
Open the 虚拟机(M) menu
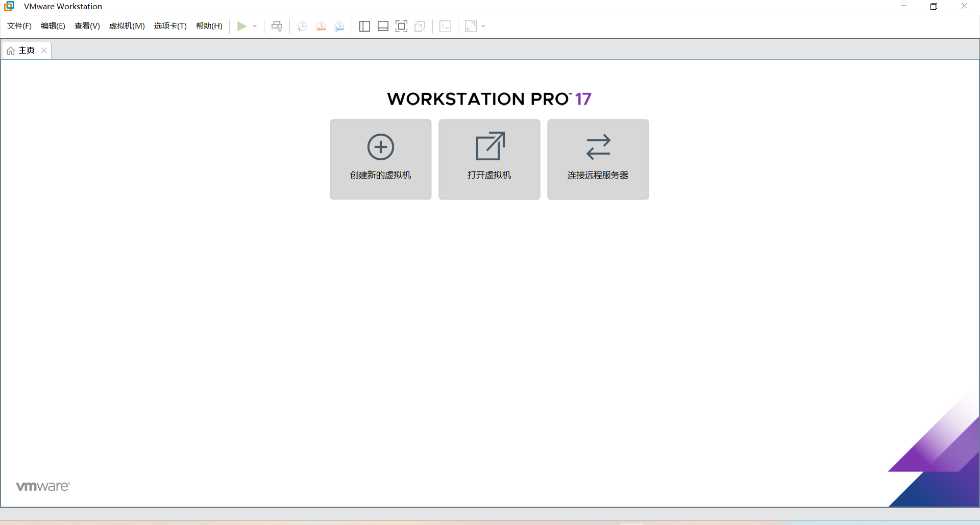pos(127,26)
